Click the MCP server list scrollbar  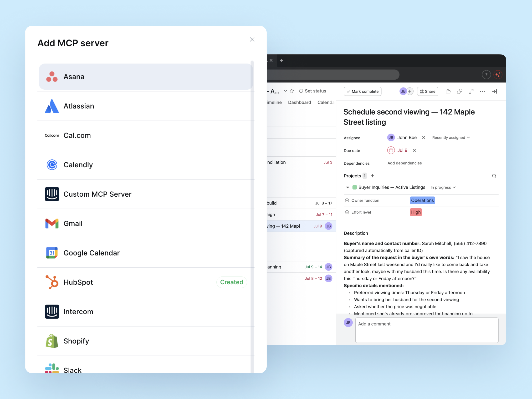pos(252,216)
